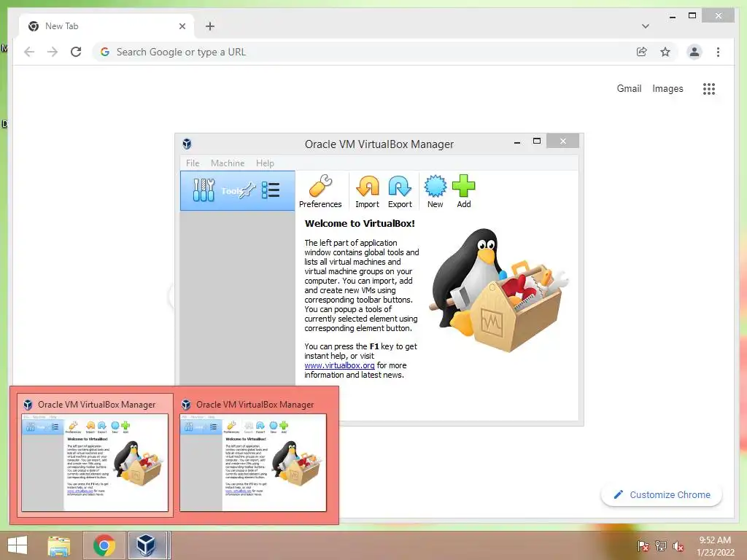Click the network tray icon
This screenshot has height=560, width=747.
(661, 546)
